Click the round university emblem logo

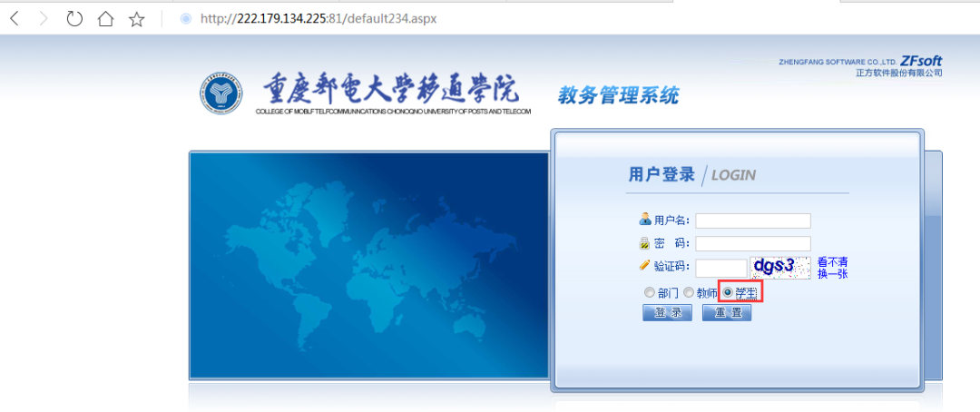221,93
